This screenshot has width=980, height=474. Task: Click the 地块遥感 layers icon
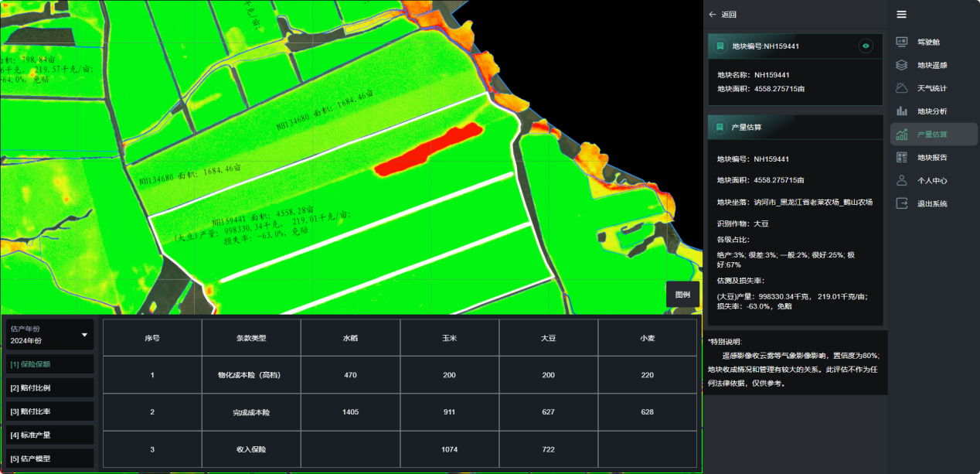pos(901,65)
